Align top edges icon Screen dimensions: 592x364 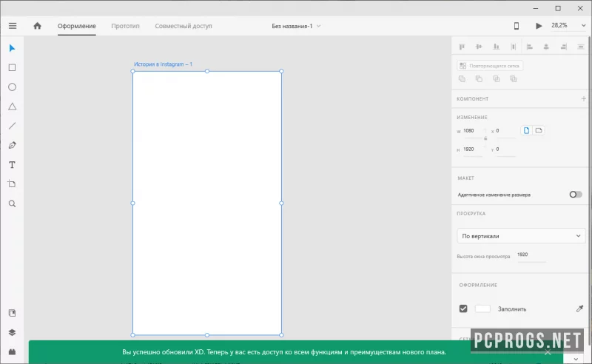[x=461, y=47]
